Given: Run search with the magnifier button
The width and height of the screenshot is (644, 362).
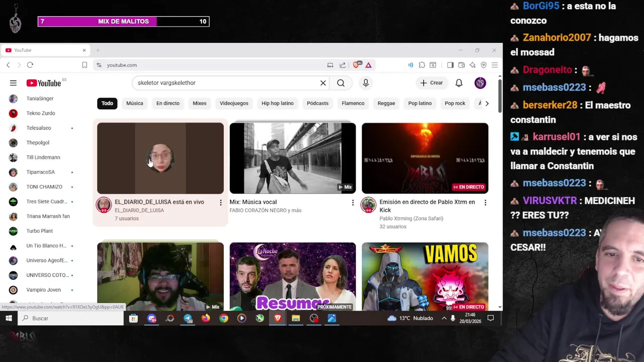Looking at the screenshot, I should point(341,83).
